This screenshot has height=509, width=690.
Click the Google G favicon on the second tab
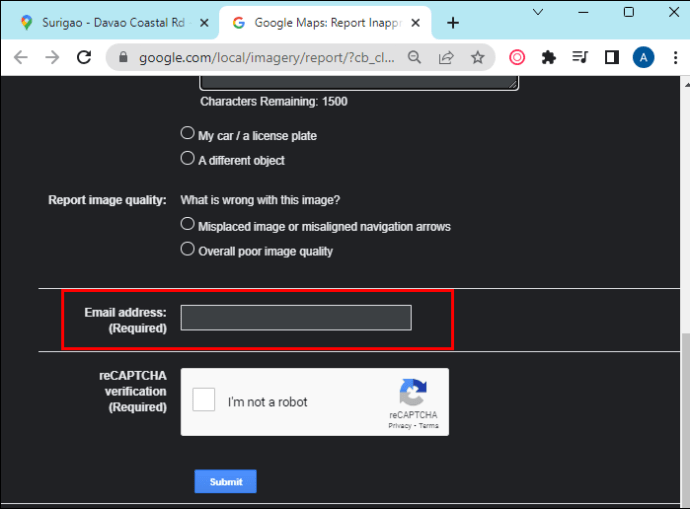click(x=239, y=23)
